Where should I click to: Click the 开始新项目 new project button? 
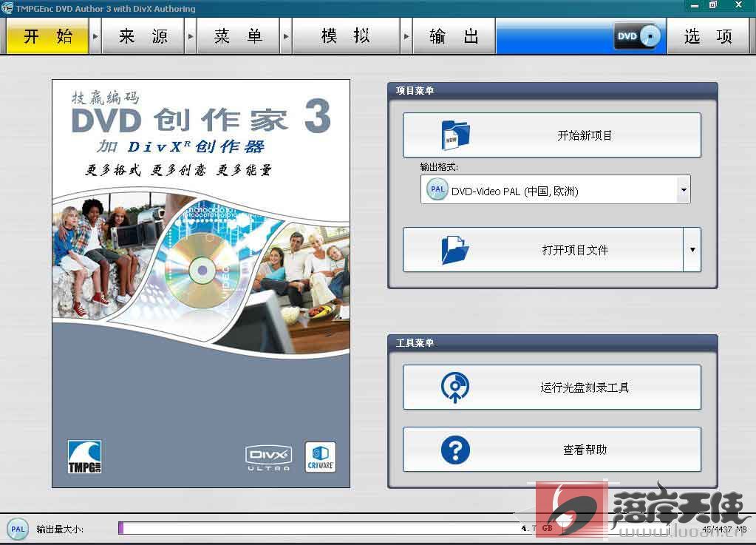551,135
